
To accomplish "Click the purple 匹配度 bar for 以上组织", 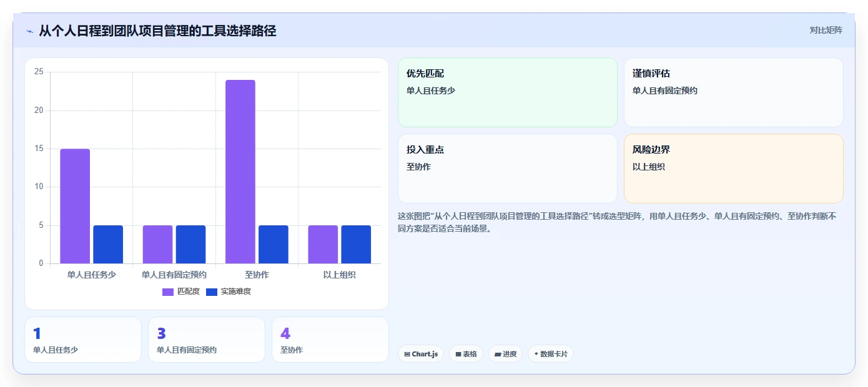I will pyautogui.click(x=323, y=244).
